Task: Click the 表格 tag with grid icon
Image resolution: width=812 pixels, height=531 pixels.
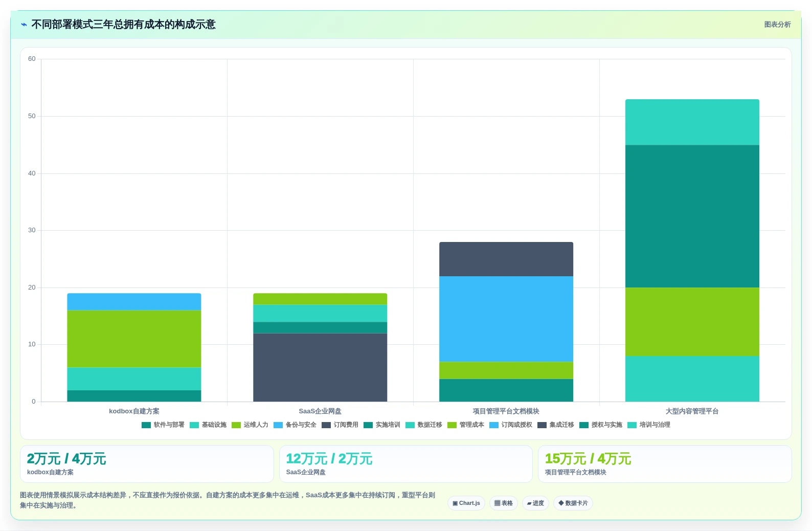Action: [x=504, y=503]
